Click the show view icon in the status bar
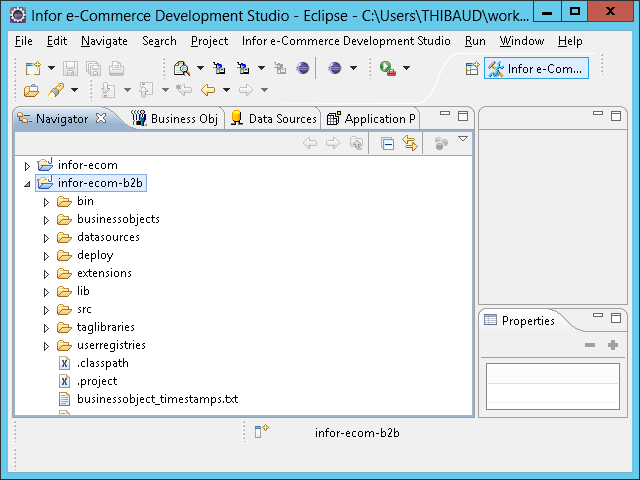 point(260,432)
